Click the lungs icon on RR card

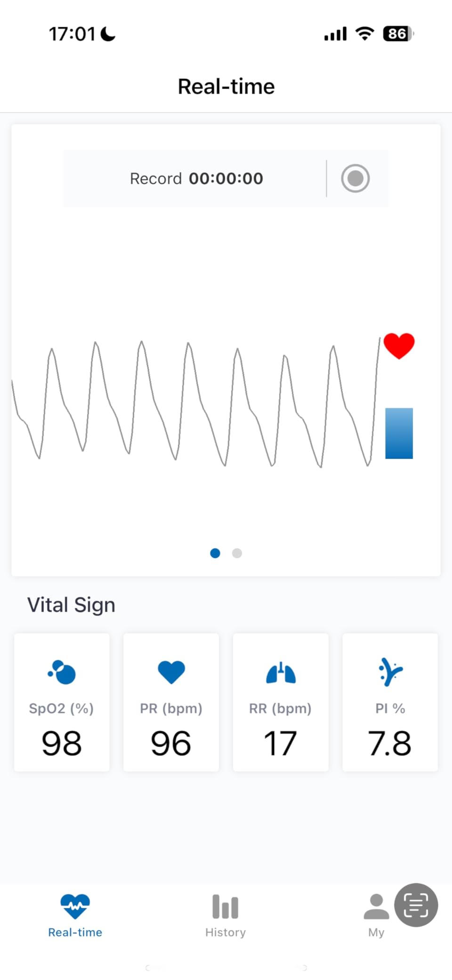tap(280, 673)
